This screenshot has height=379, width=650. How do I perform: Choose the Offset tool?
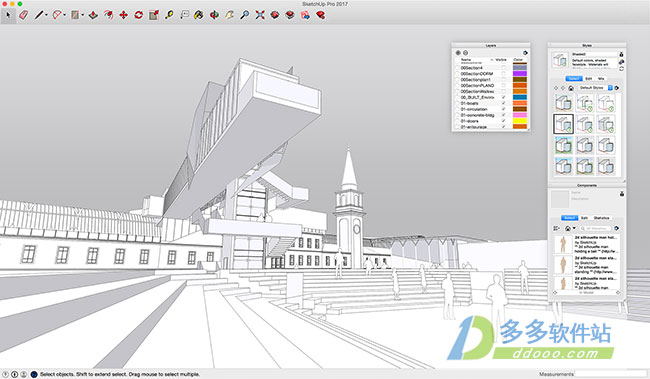(x=108, y=15)
